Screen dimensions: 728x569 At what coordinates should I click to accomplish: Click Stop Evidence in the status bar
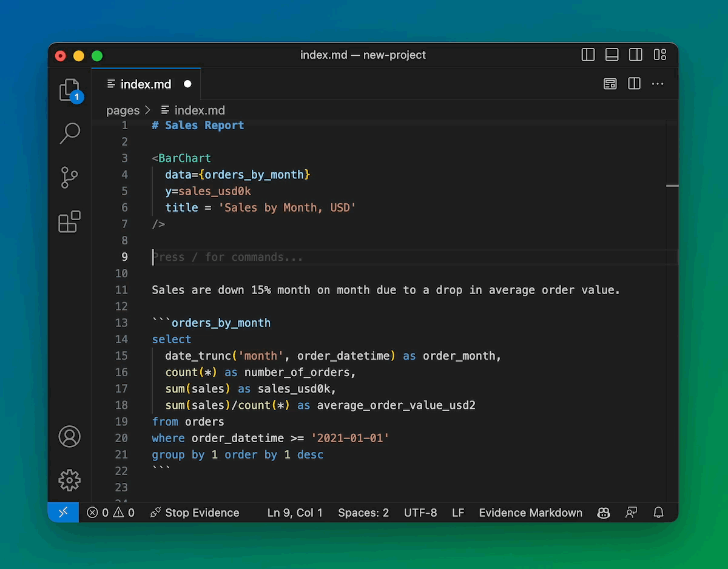pos(195,513)
